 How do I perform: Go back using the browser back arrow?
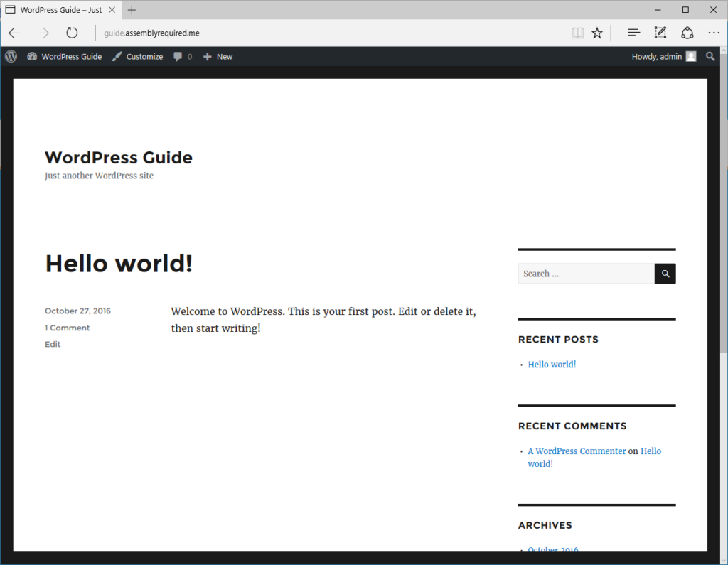(14, 33)
